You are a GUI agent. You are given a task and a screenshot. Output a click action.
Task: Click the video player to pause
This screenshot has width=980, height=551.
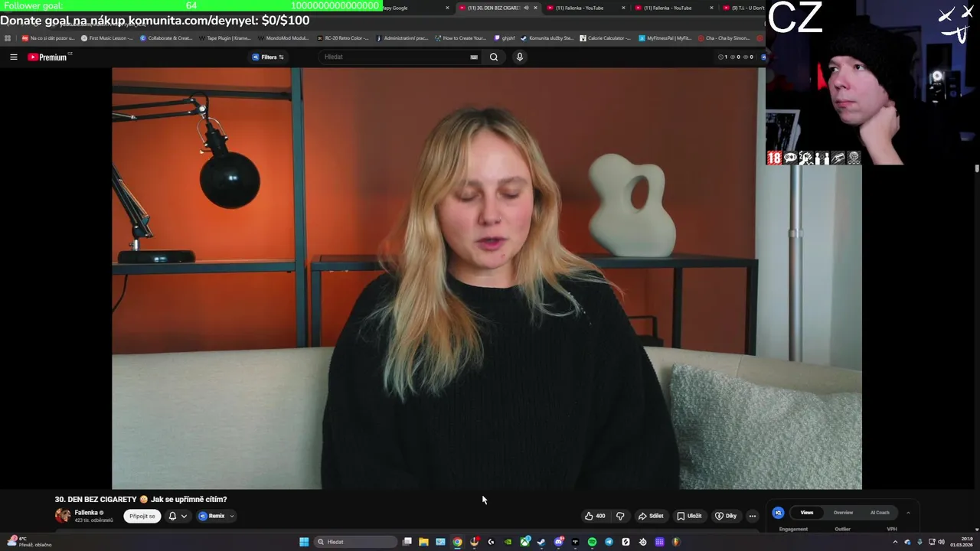point(487,278)
